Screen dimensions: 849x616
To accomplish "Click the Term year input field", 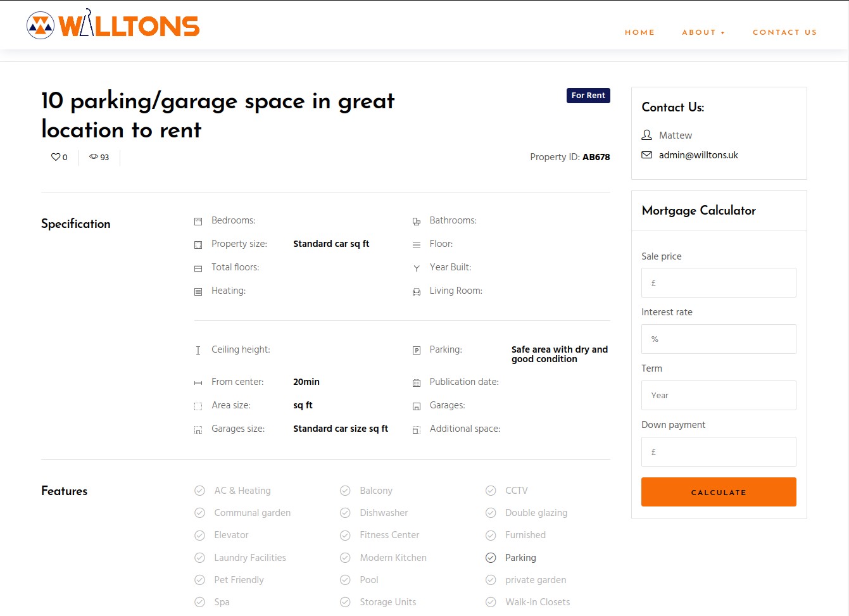I will (x=719, y=396).
